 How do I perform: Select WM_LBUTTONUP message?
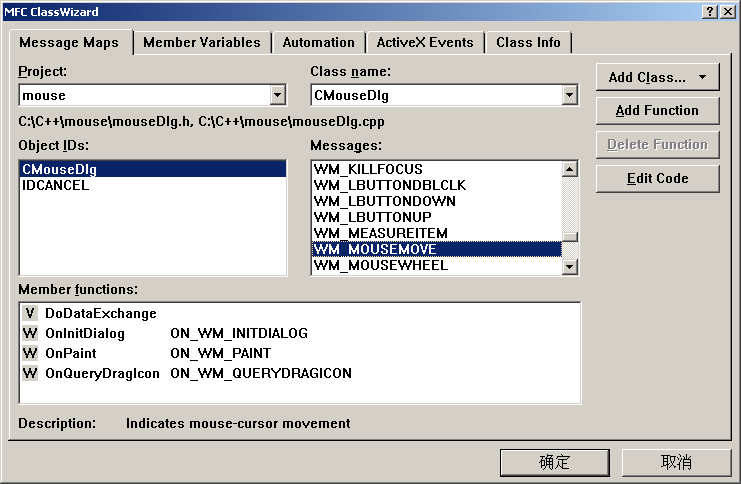click(437, 217)
